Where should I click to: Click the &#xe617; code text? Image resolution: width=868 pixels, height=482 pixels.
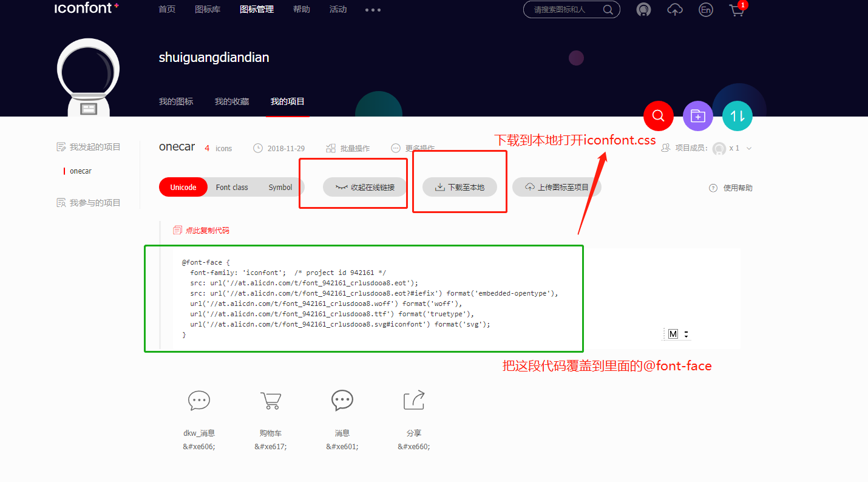(x=271, y=446)
